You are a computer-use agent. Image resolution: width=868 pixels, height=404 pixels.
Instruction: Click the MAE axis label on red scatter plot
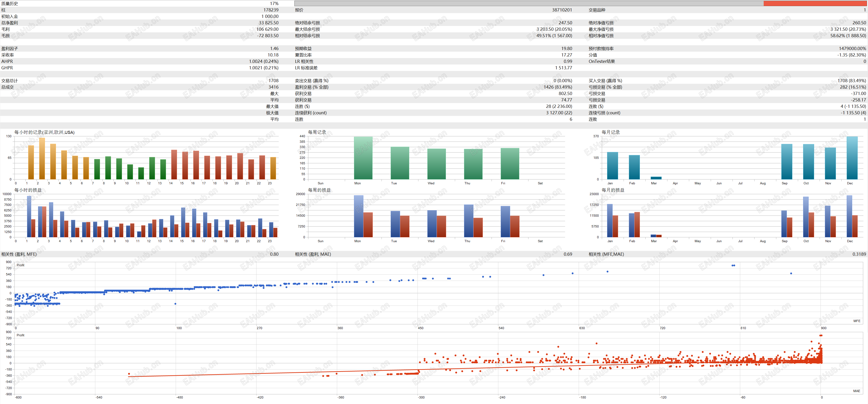click(x=856, y=391)
